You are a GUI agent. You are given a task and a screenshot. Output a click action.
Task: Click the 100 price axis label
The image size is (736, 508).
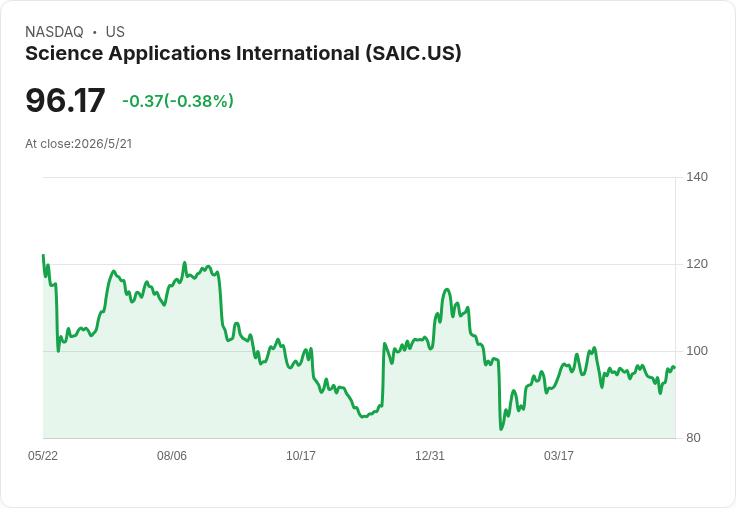(697, 351)
